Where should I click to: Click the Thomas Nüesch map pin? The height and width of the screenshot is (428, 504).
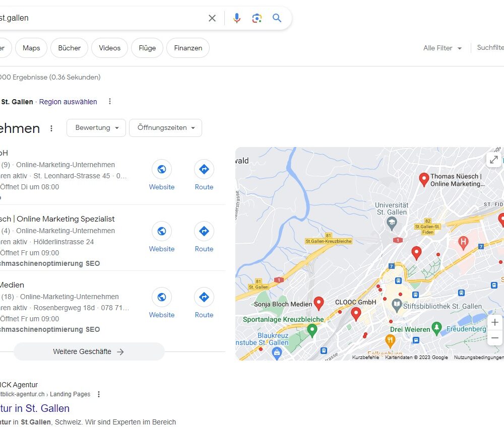pyautogui.click(x=424, y=179)
